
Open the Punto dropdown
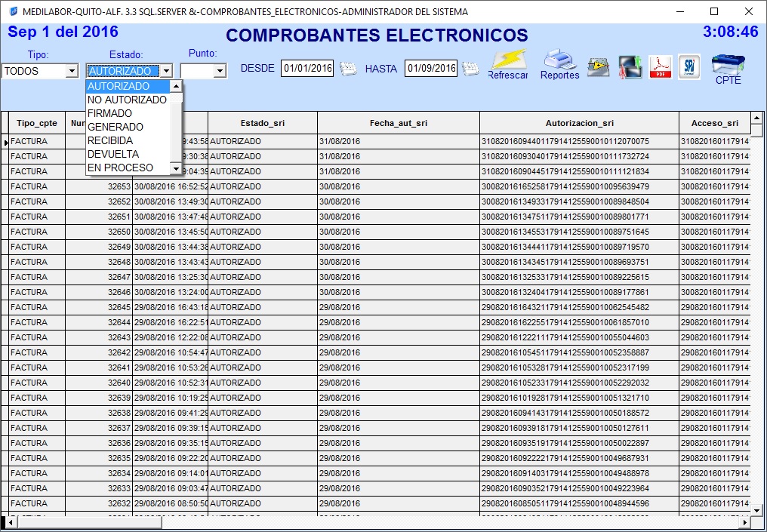pyautogui.click(x=220, y=71)
